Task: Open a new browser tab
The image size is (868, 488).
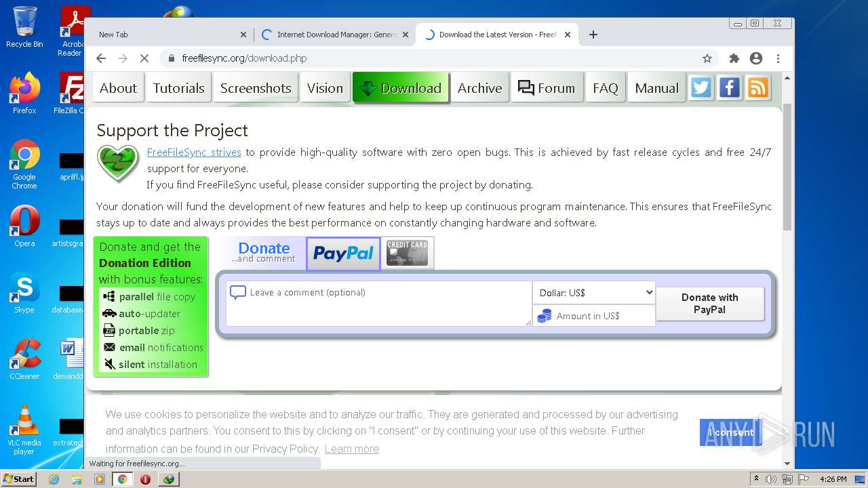Action: pyautogui.click(x=593, y=35)
